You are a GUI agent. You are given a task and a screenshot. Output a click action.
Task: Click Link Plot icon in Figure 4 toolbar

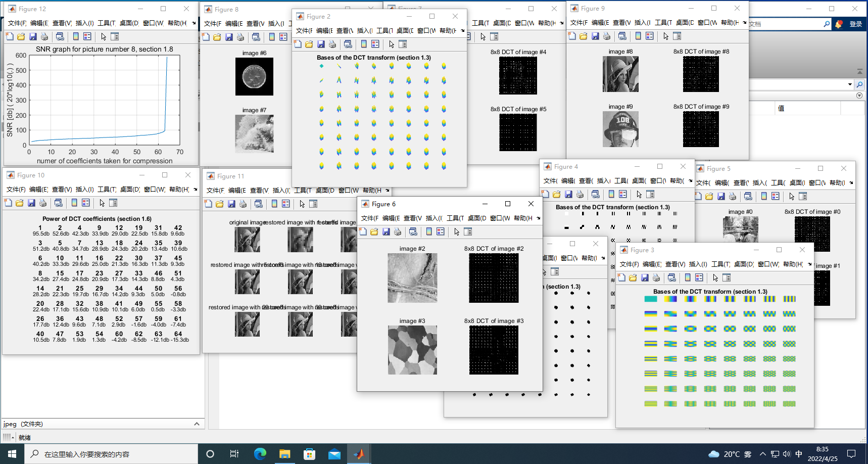(x=596, y=194)
